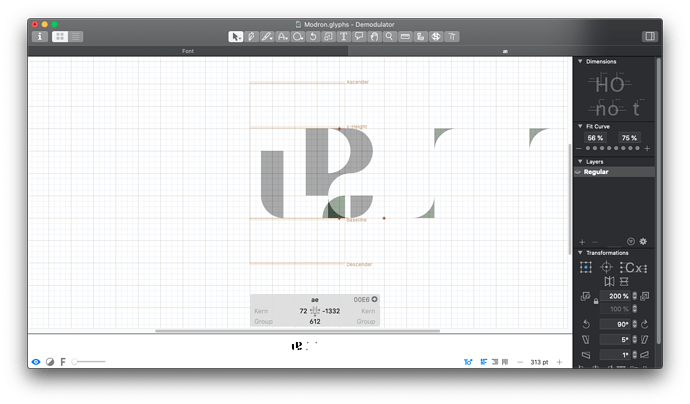
Task: Select the Draw pen tool
Action: (251, 37)
